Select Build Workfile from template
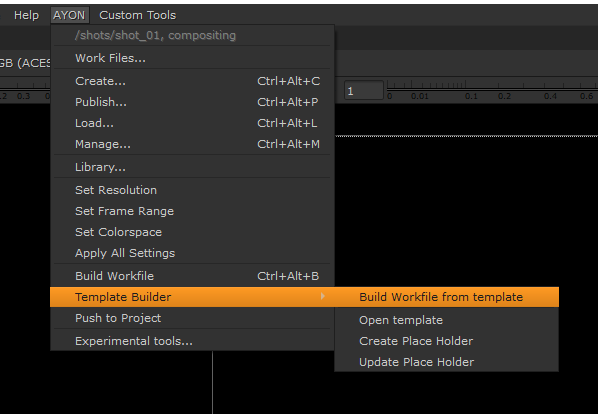The height and width of the screenshot is (414, 598). click(x=447, y=297)
